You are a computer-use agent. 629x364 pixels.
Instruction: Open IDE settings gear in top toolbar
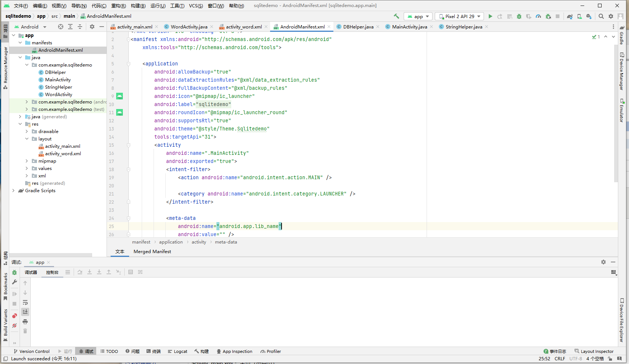tap(611, 16)
